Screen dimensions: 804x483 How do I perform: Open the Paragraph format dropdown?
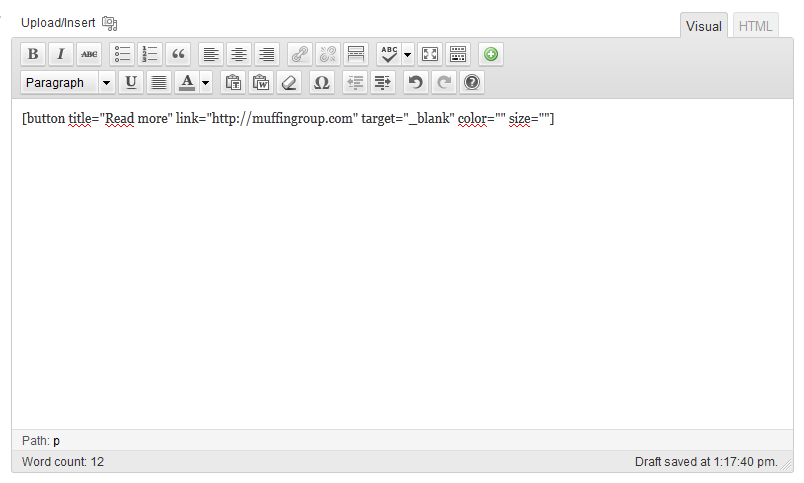(67, 83)
